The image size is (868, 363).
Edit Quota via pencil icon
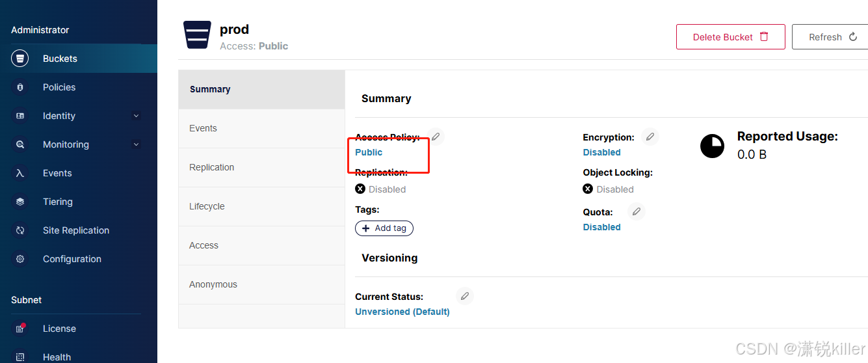tap(637, 211)
